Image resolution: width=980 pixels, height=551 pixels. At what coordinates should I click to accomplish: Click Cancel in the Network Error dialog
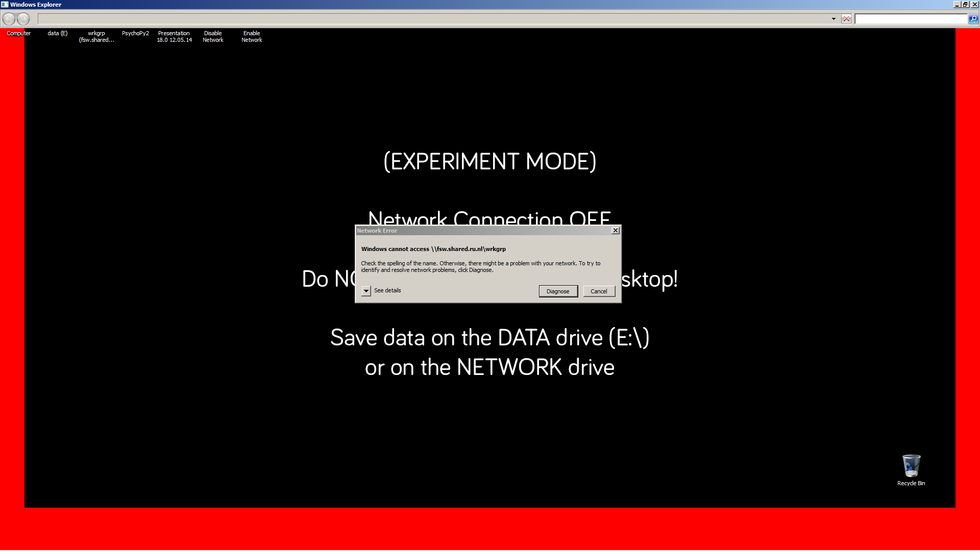(599, 291)
